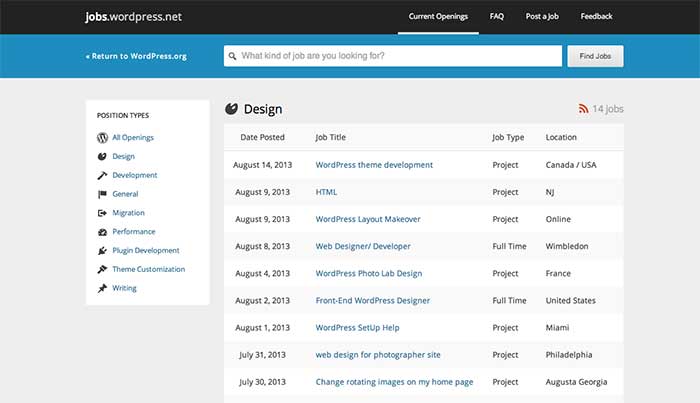Open the WordPress Layout Makeover job
This screenshot has height=403, width=700.
(x=368, y=219)
